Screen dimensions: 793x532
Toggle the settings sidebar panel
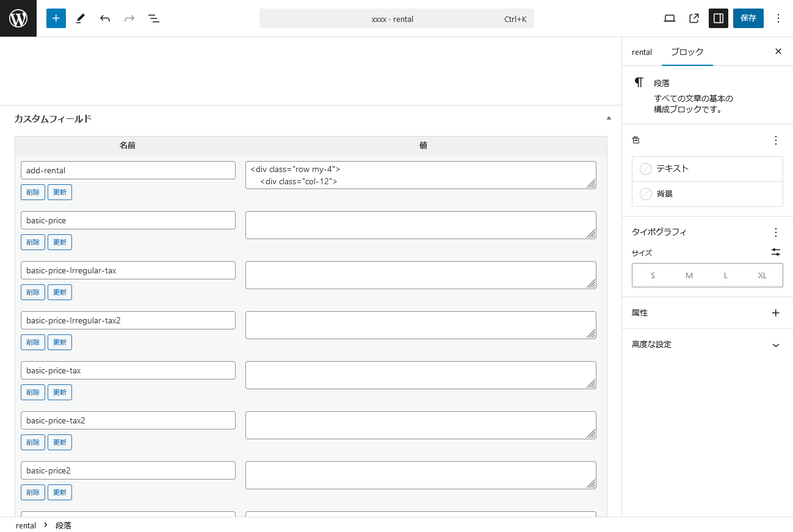click(x=719, y=18)
